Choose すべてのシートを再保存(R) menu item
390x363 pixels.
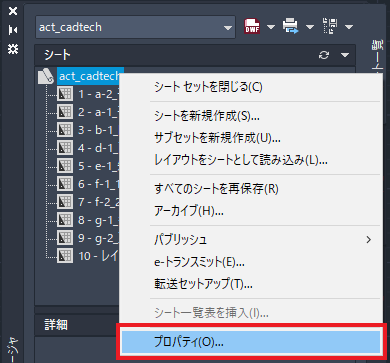pyautogui.click(x=251, y=189)
